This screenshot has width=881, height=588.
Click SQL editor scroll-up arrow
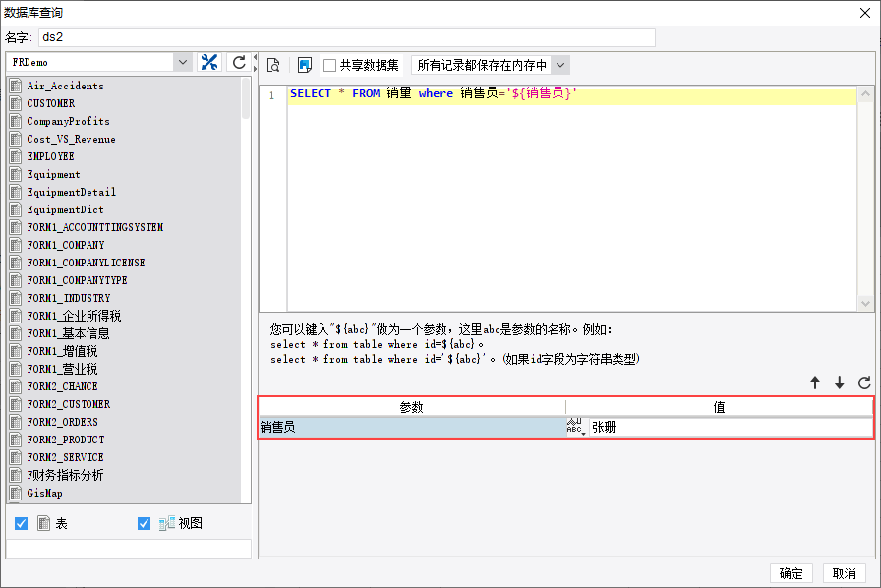pos(865,93)
